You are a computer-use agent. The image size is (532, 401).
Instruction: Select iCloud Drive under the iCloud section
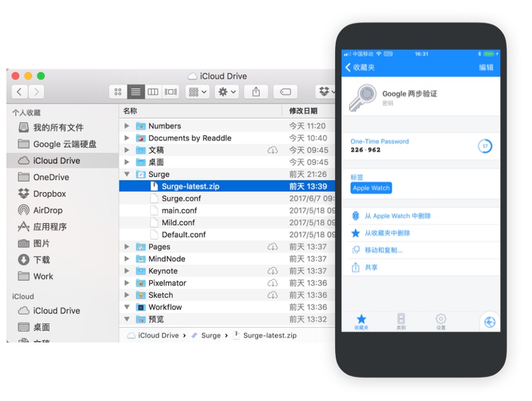[x=49, y=311]
